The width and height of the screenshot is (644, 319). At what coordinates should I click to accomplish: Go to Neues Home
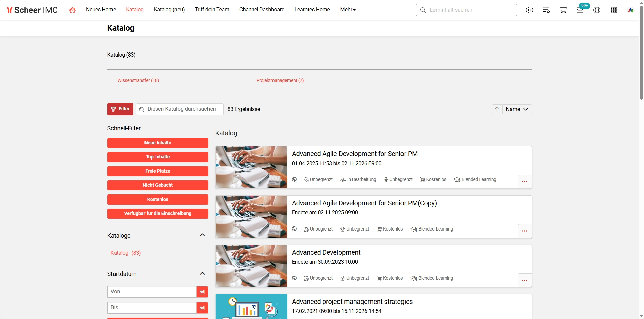[x=101, y=10]
